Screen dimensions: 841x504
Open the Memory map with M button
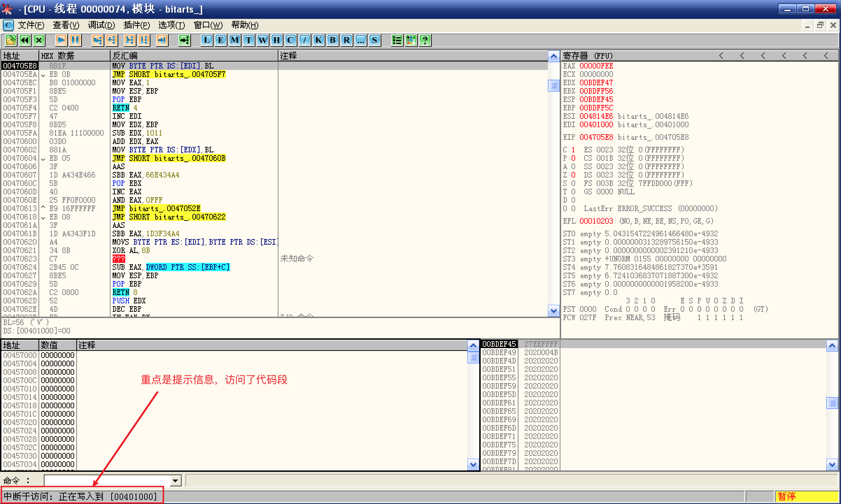pyautogui.click(x=235, y=40)
